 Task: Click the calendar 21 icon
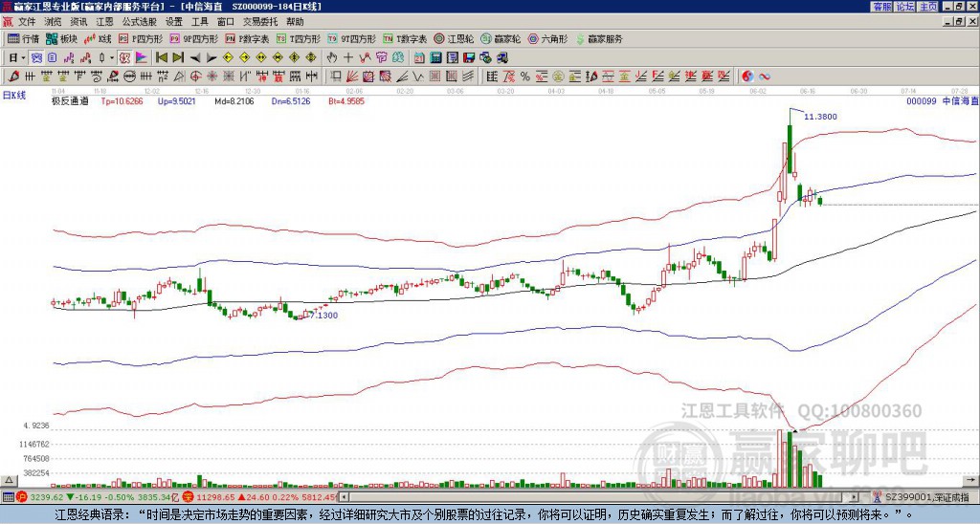pyautogui.click(x=419, y=57)
